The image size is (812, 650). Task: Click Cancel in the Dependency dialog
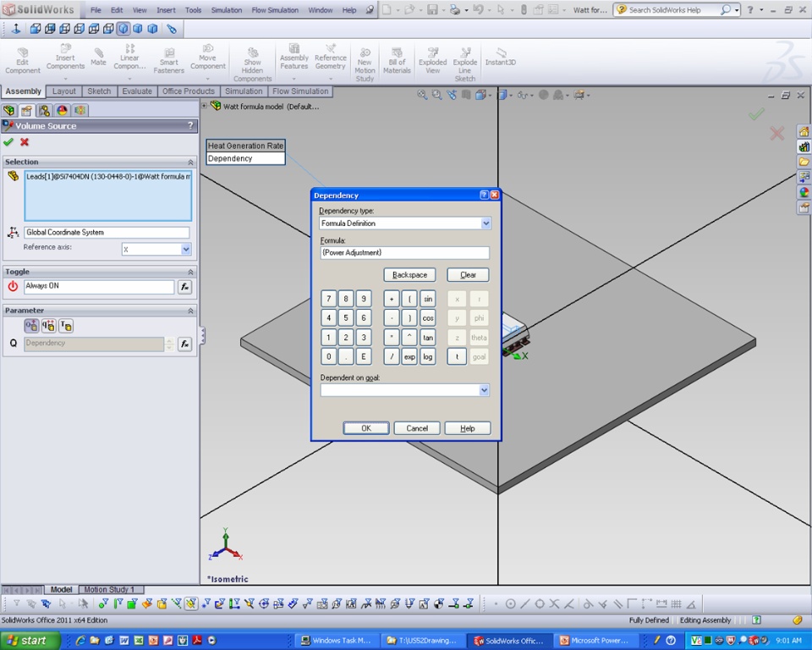click(x=417, y=428)
